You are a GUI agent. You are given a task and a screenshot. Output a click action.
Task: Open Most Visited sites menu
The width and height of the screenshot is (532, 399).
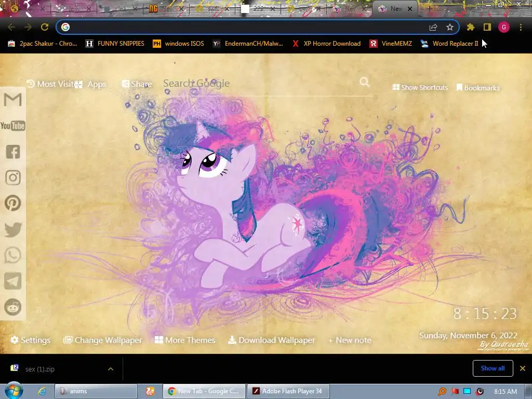(50, 84)
